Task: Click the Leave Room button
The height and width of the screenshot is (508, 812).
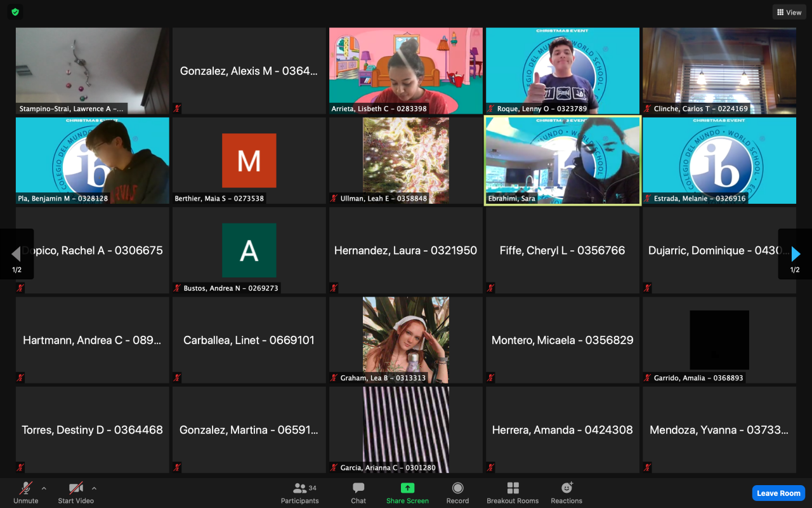Action: (778, 493)
